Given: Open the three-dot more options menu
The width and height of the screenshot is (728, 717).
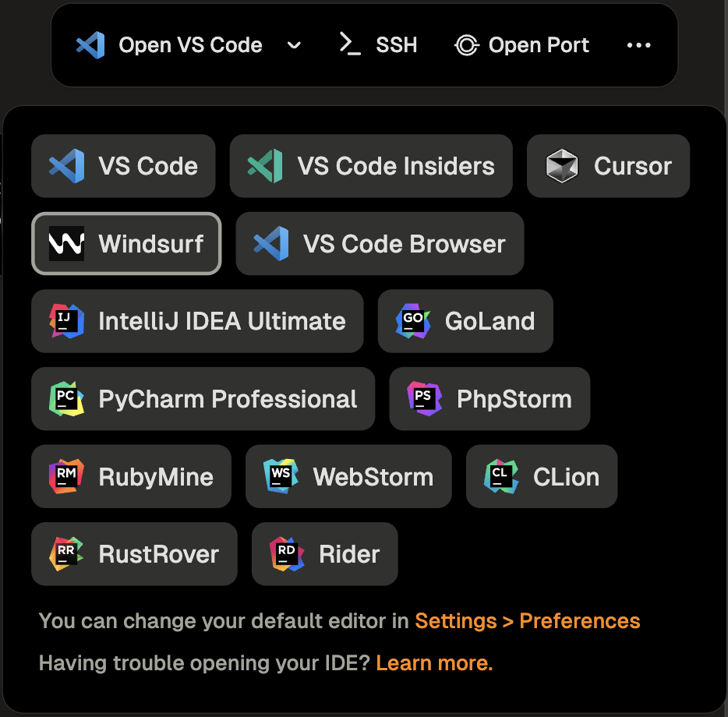Looking at the screenshot, I should tap(639, 45).
